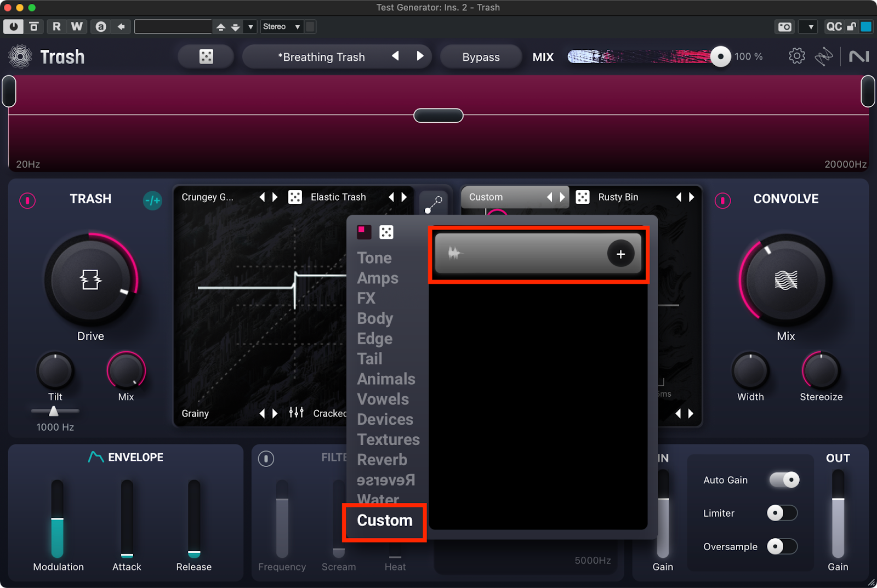Screen dimensions: 877x588
Task: Open host preset dropdown arrow
Action: point(250,26)
